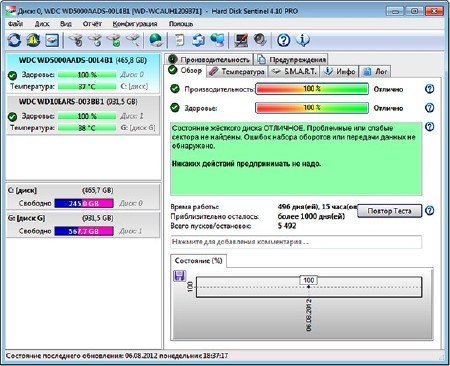Select disk WDC WD5000AADS-00L4B1 header
The height and width of the screenshot is (366, 450).
83,60
